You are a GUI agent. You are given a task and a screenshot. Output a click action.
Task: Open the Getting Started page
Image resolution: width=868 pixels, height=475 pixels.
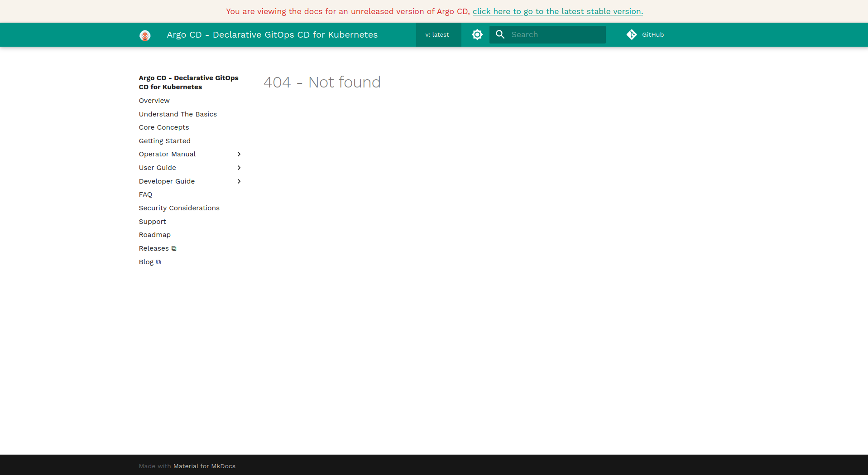[x=164, y=141]
